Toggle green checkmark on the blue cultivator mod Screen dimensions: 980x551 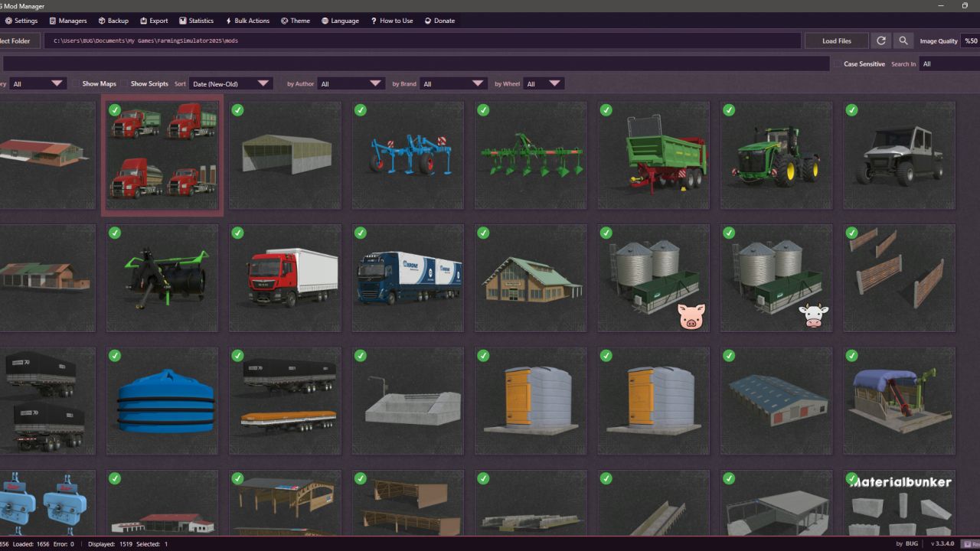361,110
